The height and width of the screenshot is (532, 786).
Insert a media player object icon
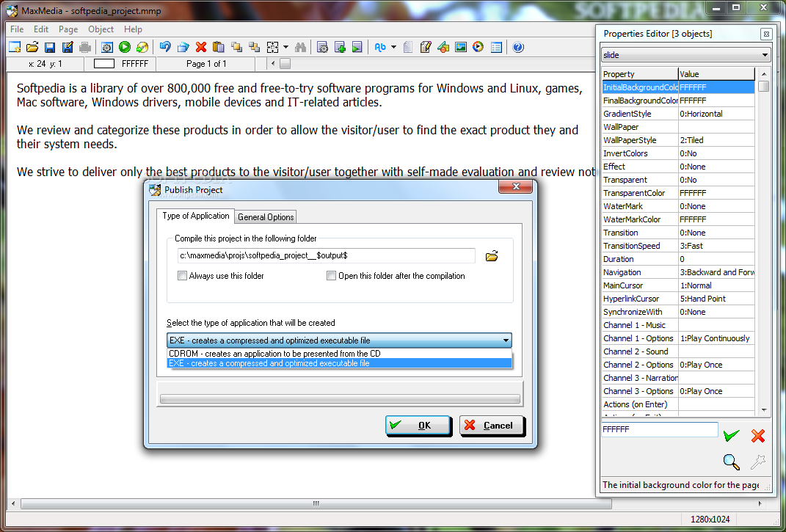(478, 47)
